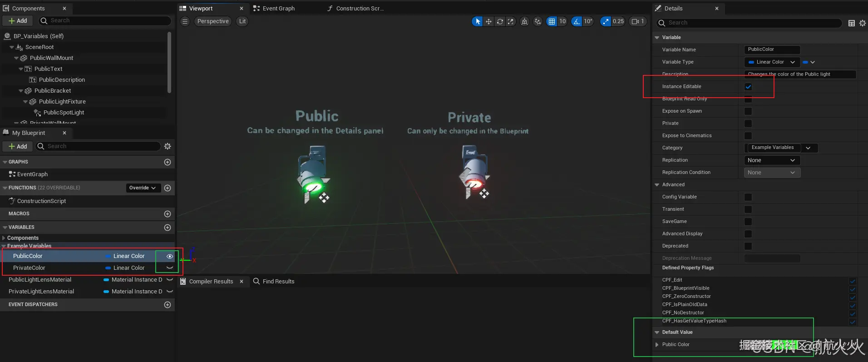Expand the Public Color default value
868x362 pixels.
(x=657, y=345)
